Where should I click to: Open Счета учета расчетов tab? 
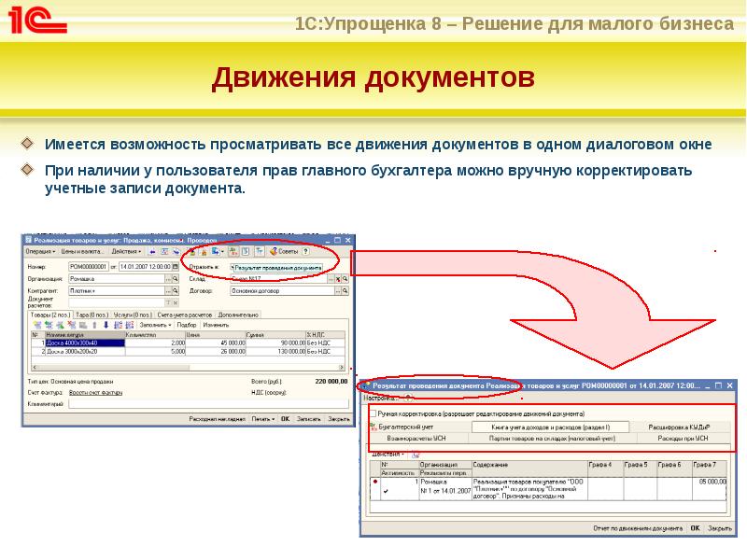click(184, 315)
